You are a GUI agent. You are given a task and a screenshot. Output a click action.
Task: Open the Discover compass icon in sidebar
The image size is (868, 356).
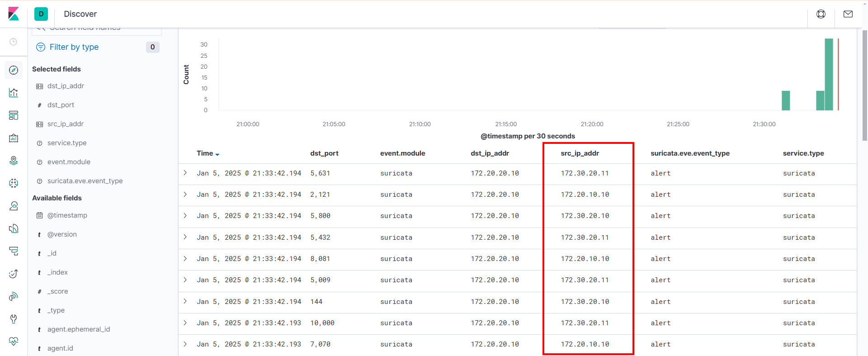(14, 70)
